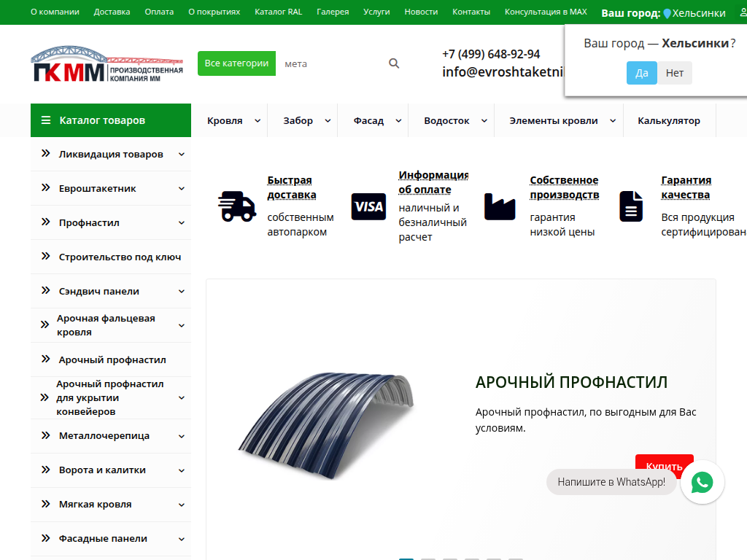Image resolution: width=747 pixels, height=560 pixels.
Task: Open the WhatsApp chat icon
Action: tap(703, 482)
